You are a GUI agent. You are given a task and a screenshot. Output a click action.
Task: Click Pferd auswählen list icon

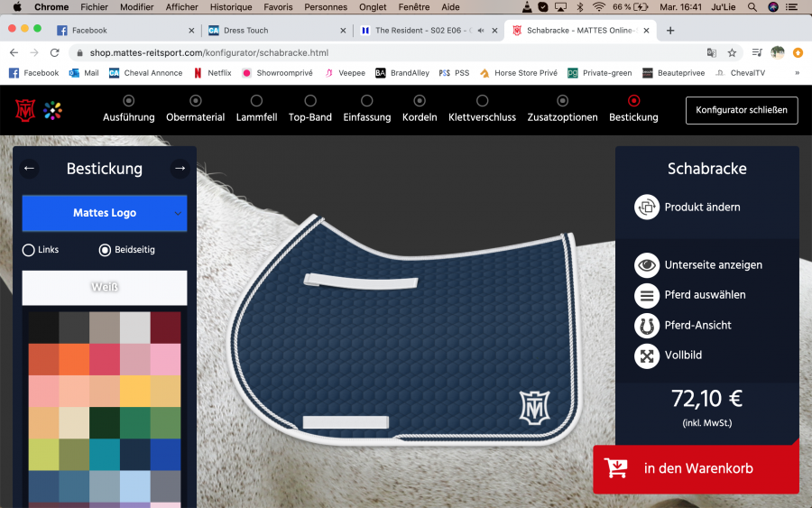pyautogui.click(x=647, y=295)
